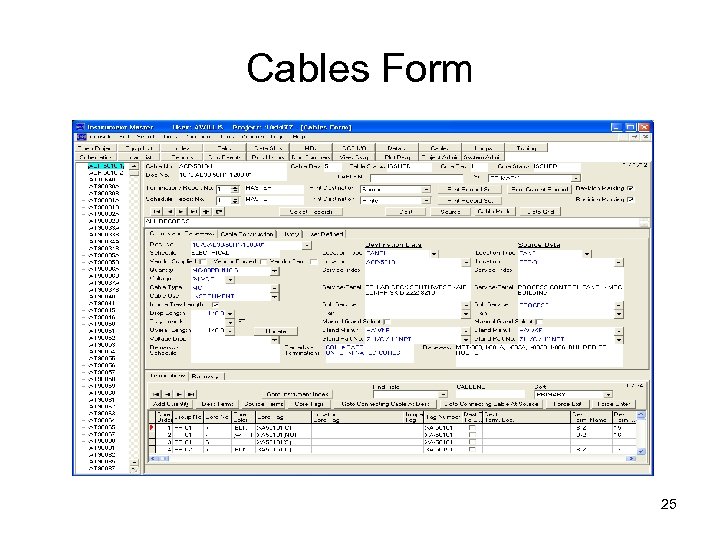The image size is (720, 540).
Task: Tick the Dest checkbox in grid row 4
Action: point(472,449)
